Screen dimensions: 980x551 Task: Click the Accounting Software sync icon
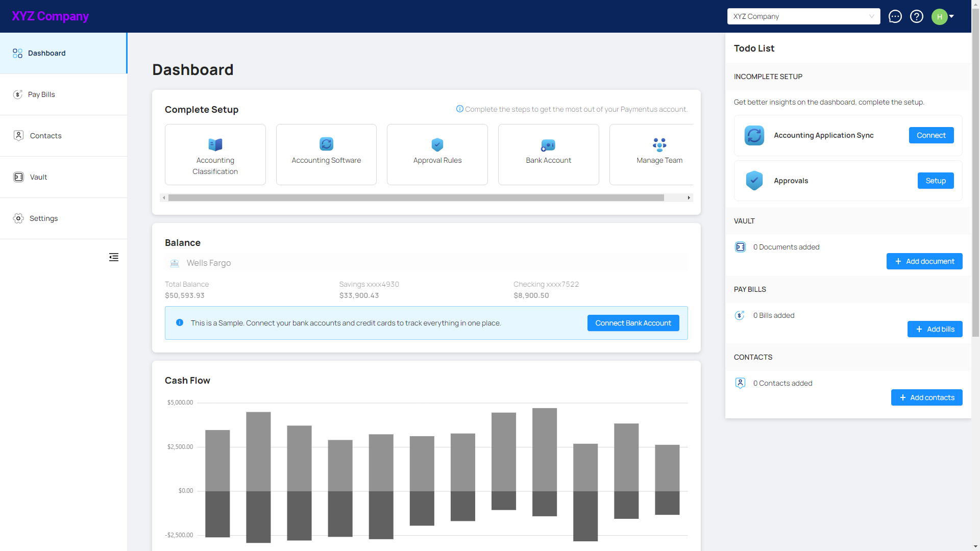point(326,144)
